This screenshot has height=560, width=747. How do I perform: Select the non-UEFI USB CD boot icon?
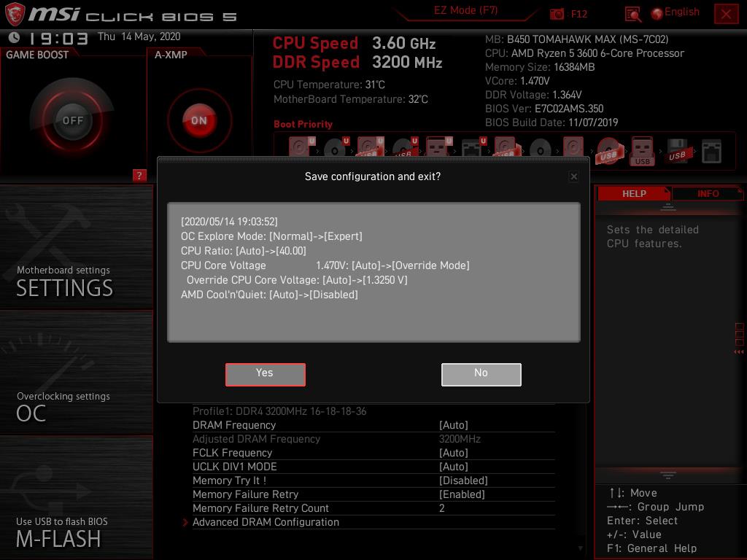(608, 151)
